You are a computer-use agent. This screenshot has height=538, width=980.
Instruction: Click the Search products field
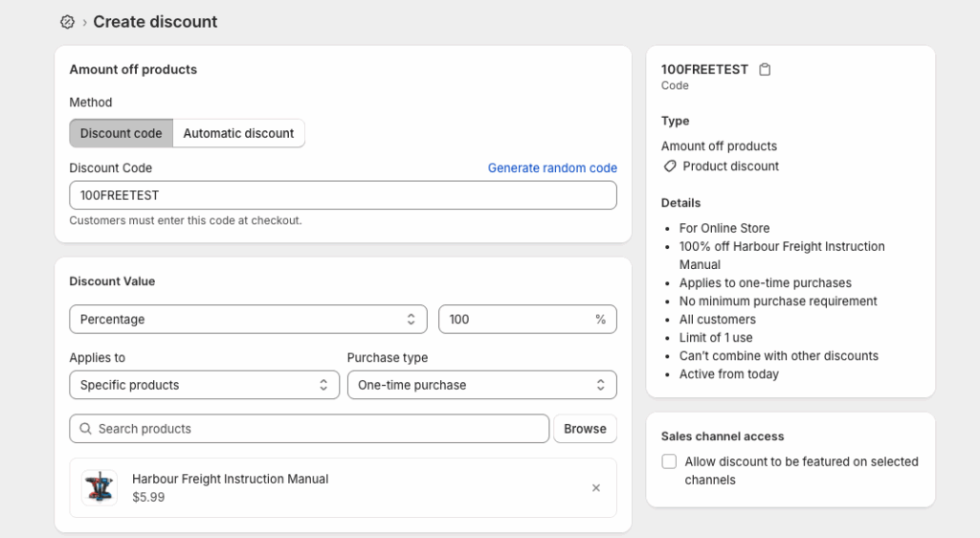point(309,429)
